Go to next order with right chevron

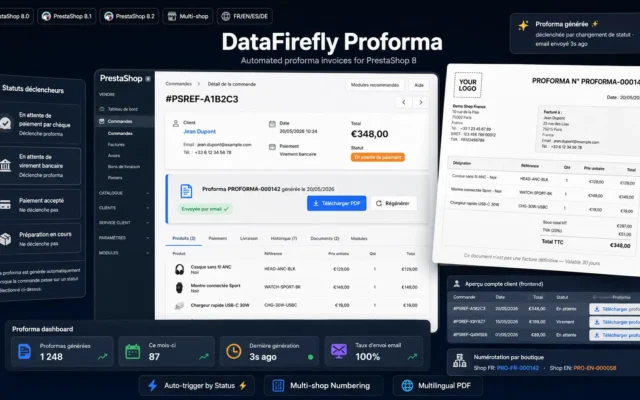point(421,102)
